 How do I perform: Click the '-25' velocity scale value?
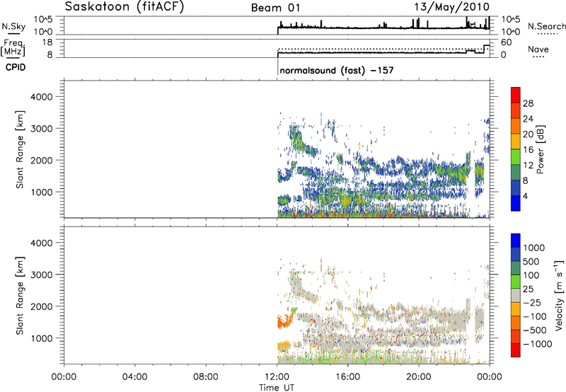533,302
